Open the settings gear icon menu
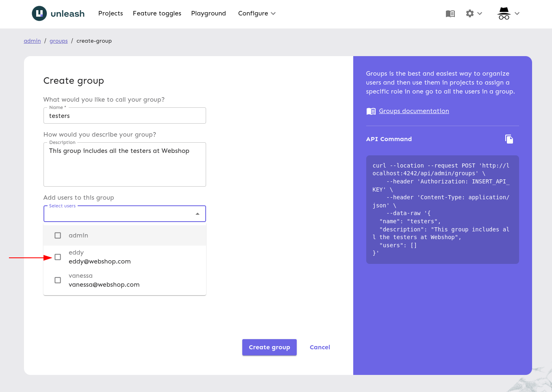The image size is (552, 392). [470, 13]
